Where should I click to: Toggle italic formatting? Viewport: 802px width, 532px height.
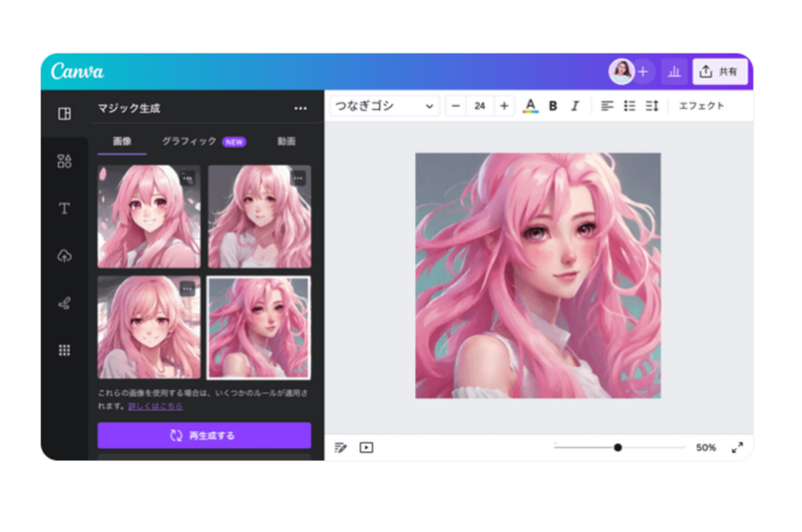click(574, 106)
